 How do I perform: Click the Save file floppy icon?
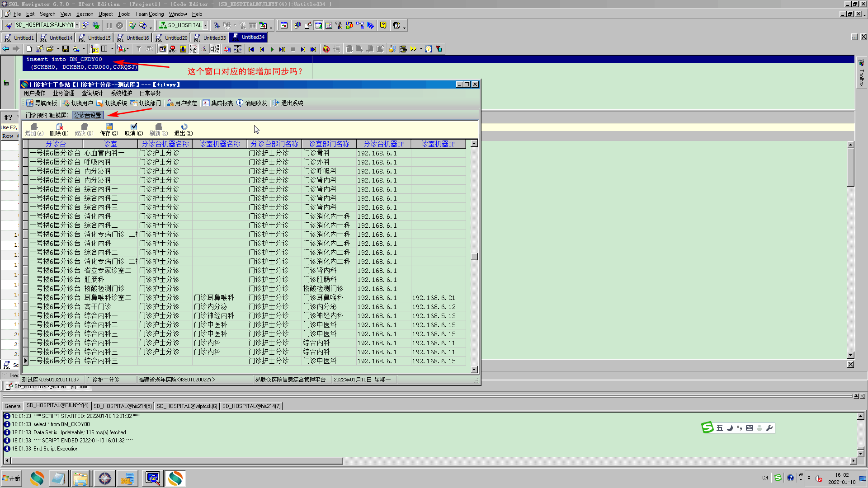pos(66,49)
